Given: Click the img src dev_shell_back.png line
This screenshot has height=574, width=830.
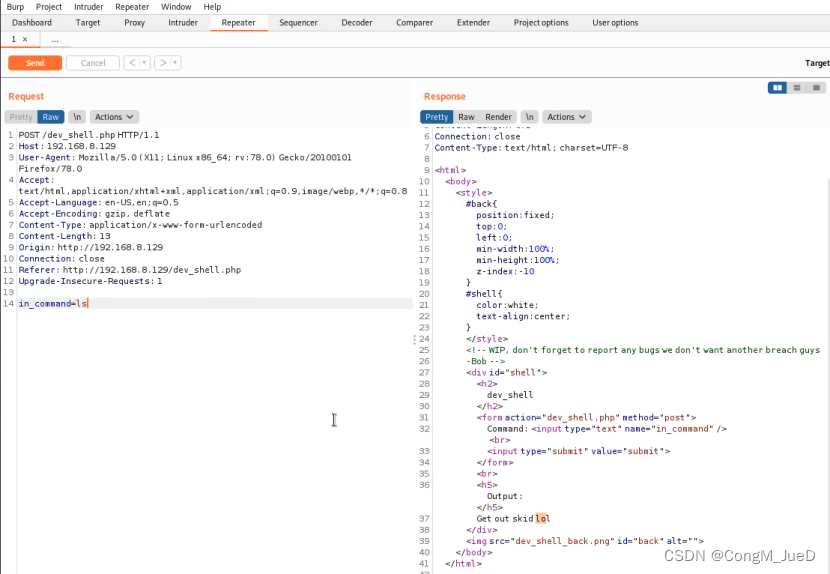Looking at the screenshot, I should click(585, 541).
